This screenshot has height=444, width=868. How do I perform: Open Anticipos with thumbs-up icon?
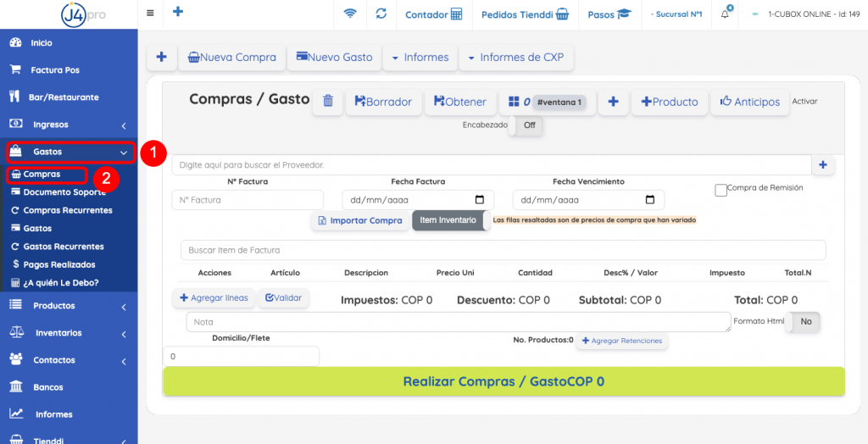click(750, 102)
